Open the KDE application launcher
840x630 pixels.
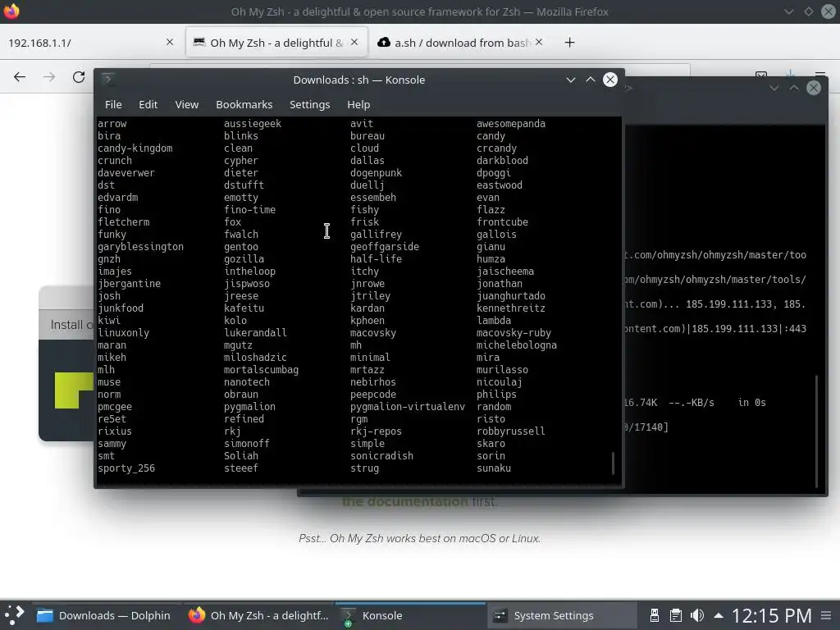click(15, 615)
